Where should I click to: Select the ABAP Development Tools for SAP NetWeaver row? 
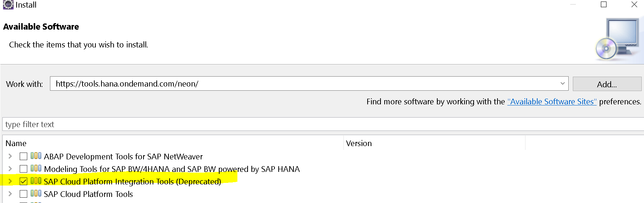tap(123, 156)
